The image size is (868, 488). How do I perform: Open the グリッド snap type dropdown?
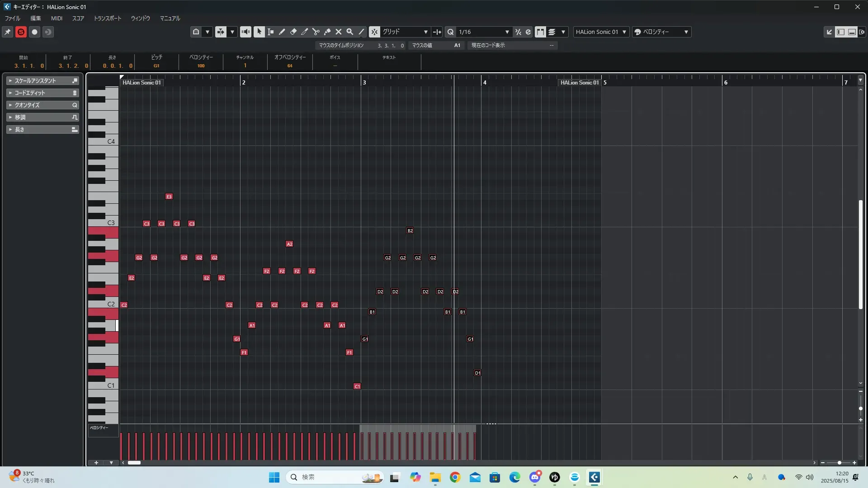coord(405,32)
